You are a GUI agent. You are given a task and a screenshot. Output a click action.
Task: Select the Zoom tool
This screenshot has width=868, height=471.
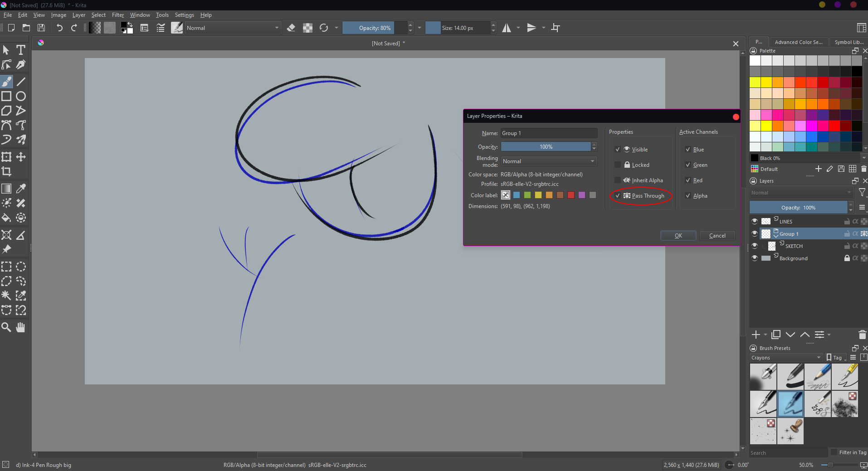tap(6, 327)
